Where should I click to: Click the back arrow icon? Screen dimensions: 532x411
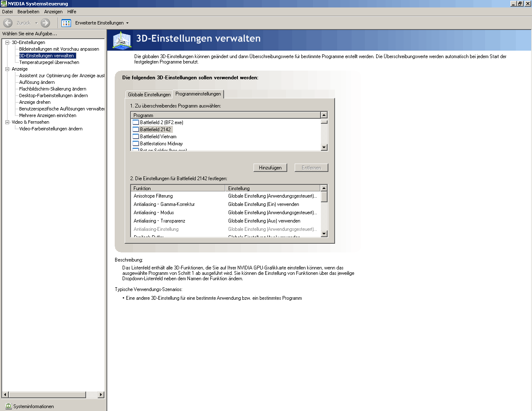tap(8, 23)
